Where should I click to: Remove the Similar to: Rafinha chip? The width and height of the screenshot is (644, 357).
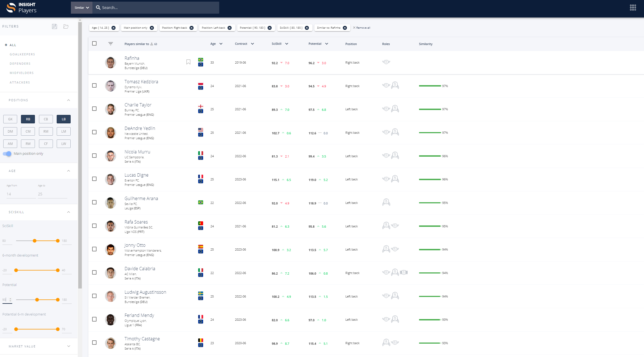[x=345, y=28]
